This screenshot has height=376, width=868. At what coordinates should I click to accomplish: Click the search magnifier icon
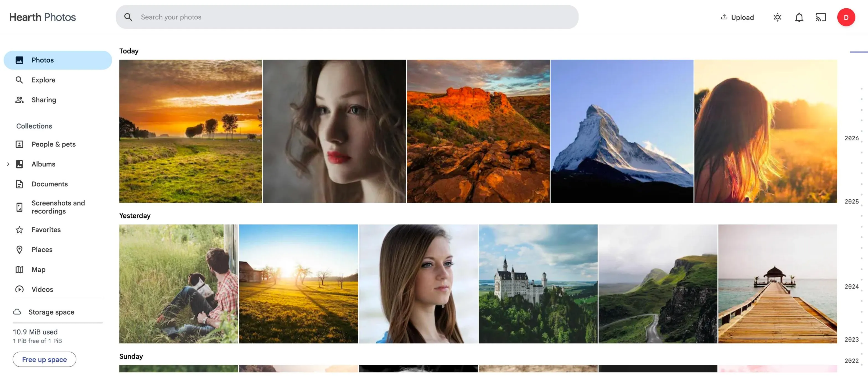click(x=128, y=17)
